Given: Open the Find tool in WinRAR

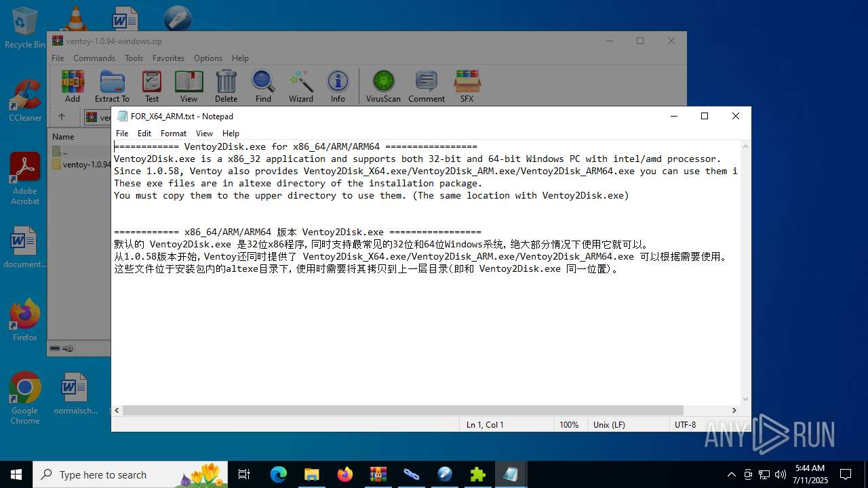Looking at the screenshot, I should click(263, 86).
